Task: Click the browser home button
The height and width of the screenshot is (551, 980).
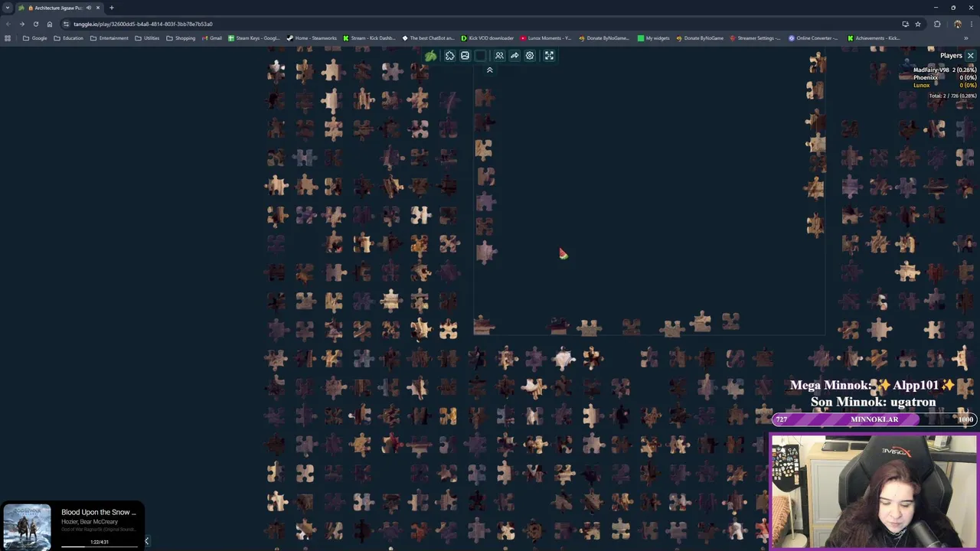Action: coord(50,24)
